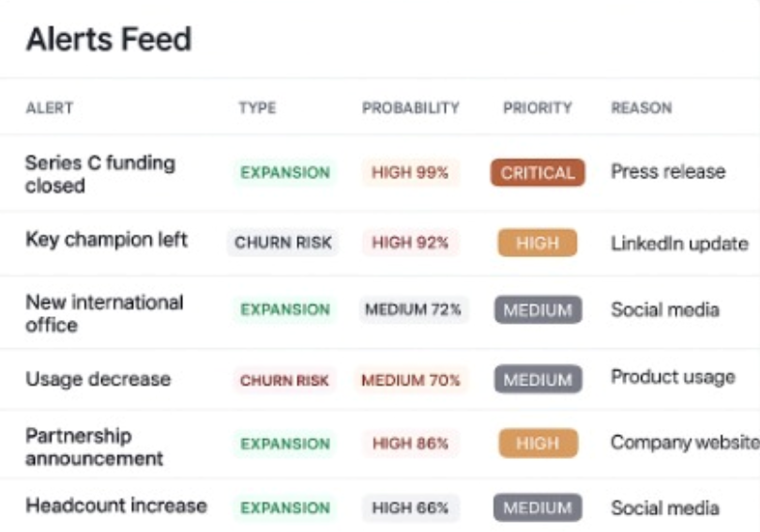Sort by the TYPE column header
Viewport: 760px width, 532px height.
257,108
